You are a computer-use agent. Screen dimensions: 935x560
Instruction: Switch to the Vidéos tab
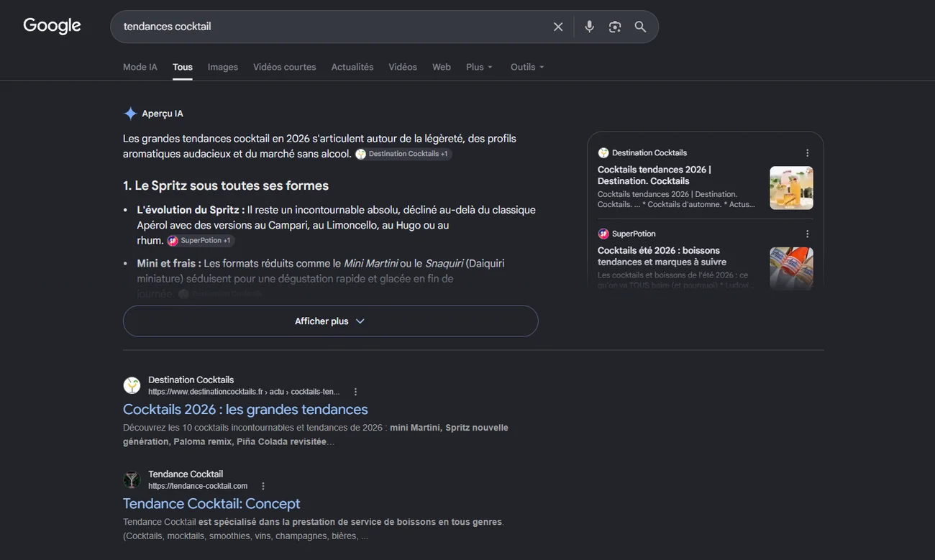pos(403,67)
